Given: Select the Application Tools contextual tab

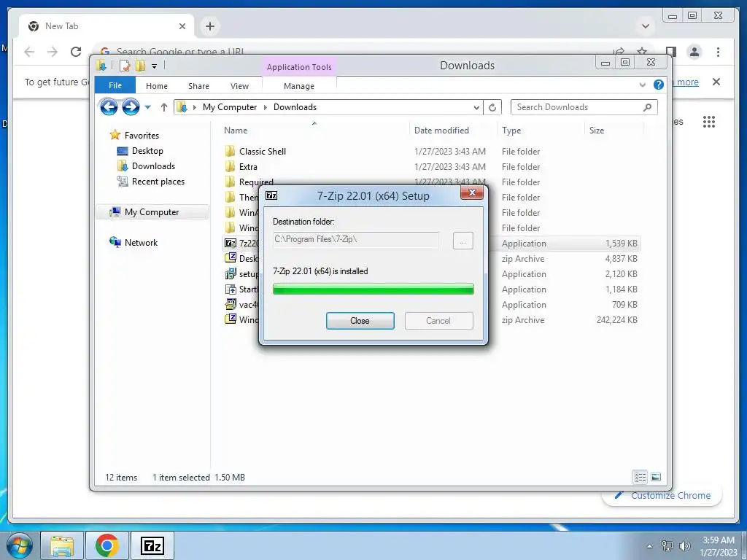Looking at the screenshot, I should [x=299, y=67].
